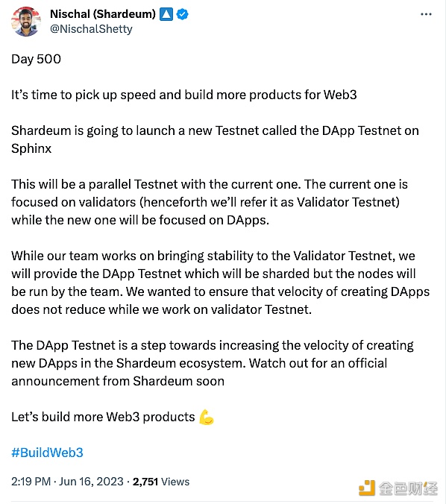
Task: Click the 'official announcement from Shardeum soon' paragraph
Action: [x=213, y=363]
